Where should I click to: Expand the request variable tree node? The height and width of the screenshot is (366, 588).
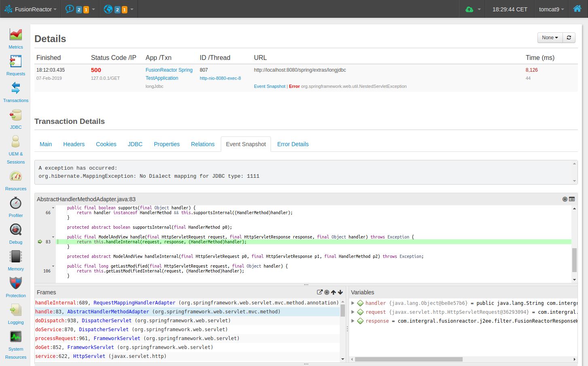(x=353, y=312)
